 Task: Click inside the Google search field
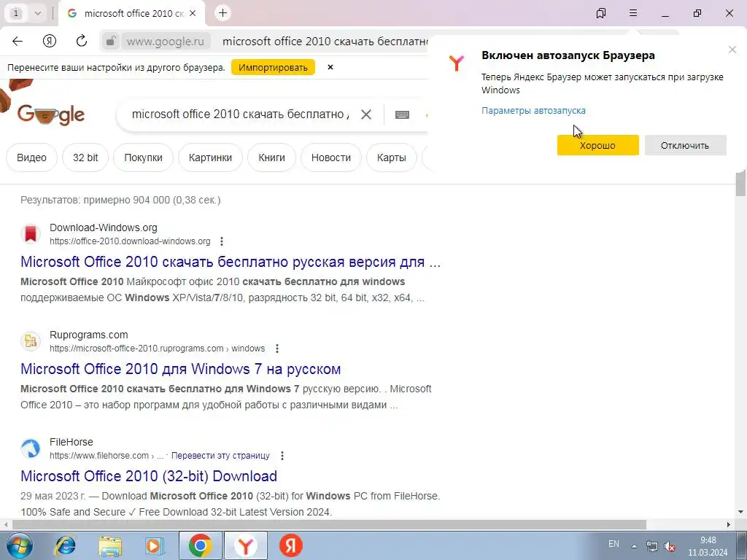coord(241,114)
